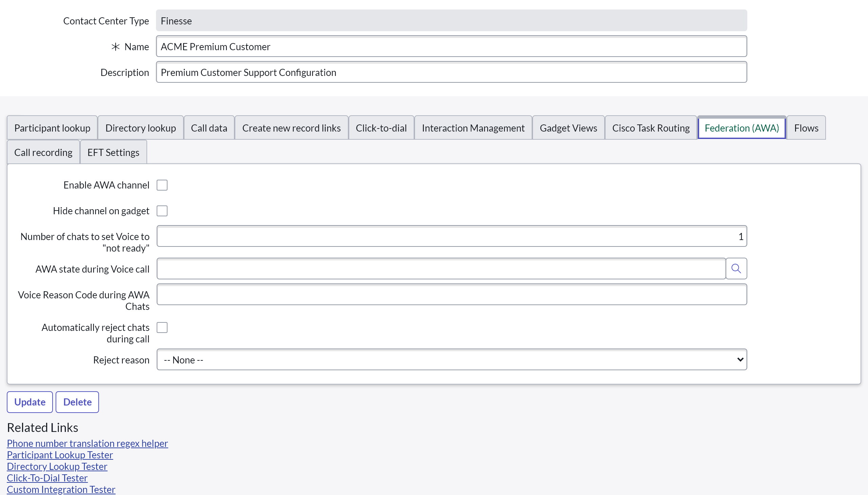Go to Create new record links tab
Viewport: 868px width, 495px height.
[291, 128]
